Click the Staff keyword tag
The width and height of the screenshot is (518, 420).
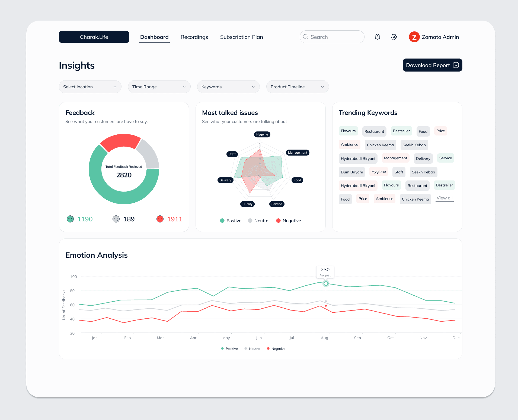[x=399, y=172]
